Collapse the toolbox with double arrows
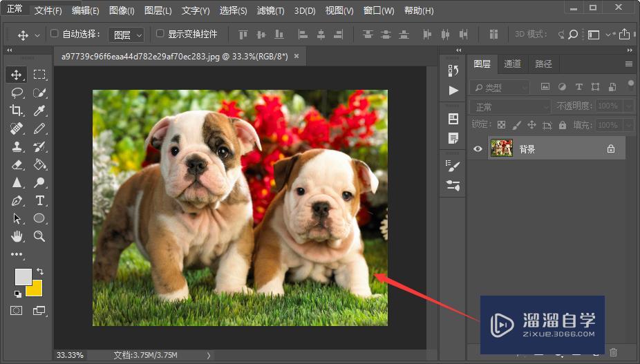Viewport: 640px width, 364px height. coord(10,50)
